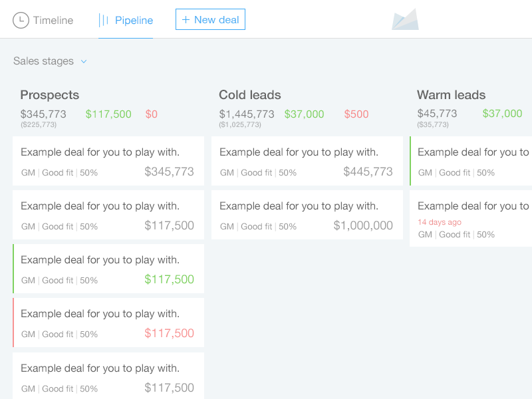
Task: Click the Prospects column heading
Action: click(49, 94)
